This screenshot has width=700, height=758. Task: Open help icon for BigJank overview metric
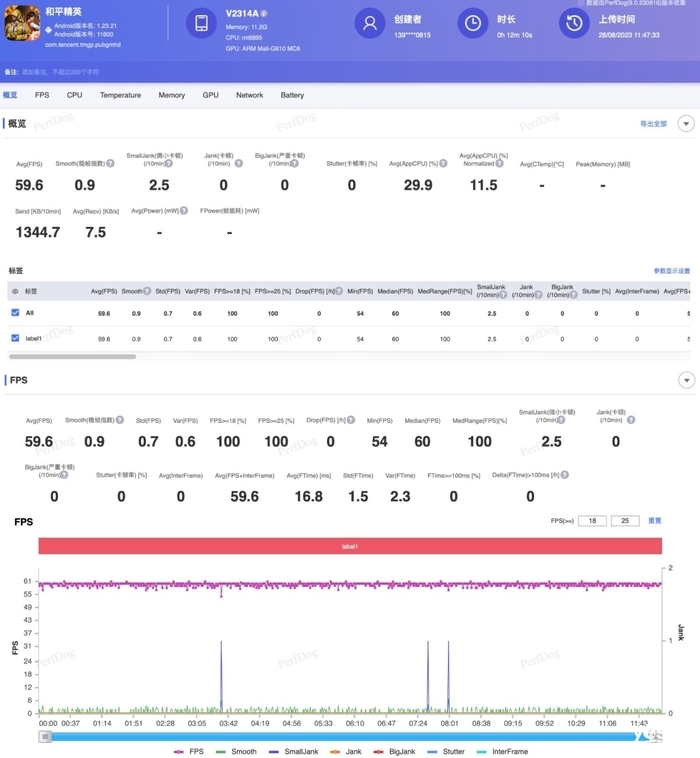click(x=294, y=163)
